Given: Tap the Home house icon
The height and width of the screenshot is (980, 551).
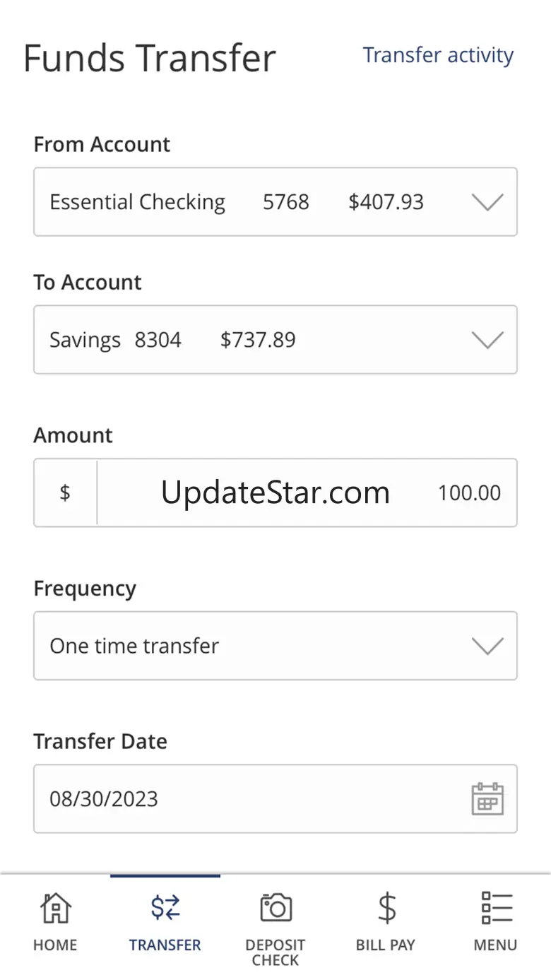Looking at the screenshot, I should coord(55,907).
